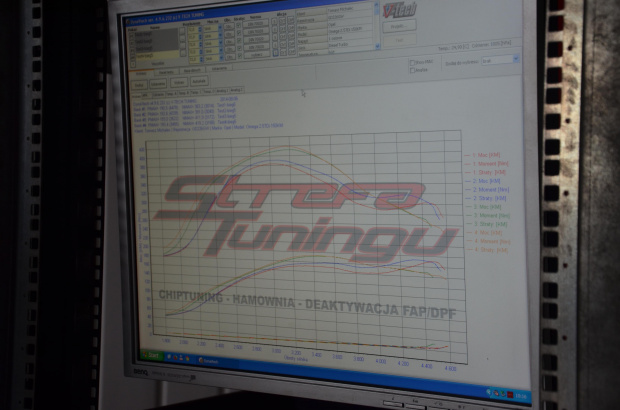620x410 pixels.
Task: Select the first test in the name list
Action: (x=156, y=34)
